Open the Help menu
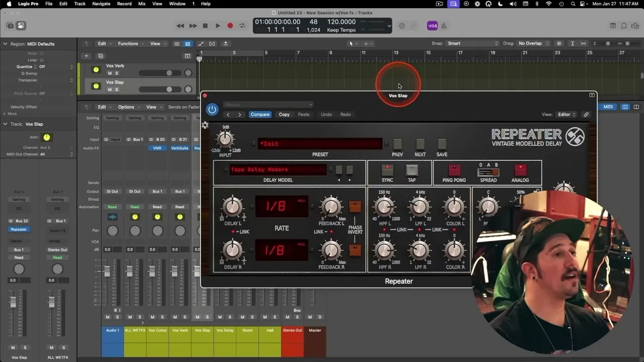 (206, 4)
